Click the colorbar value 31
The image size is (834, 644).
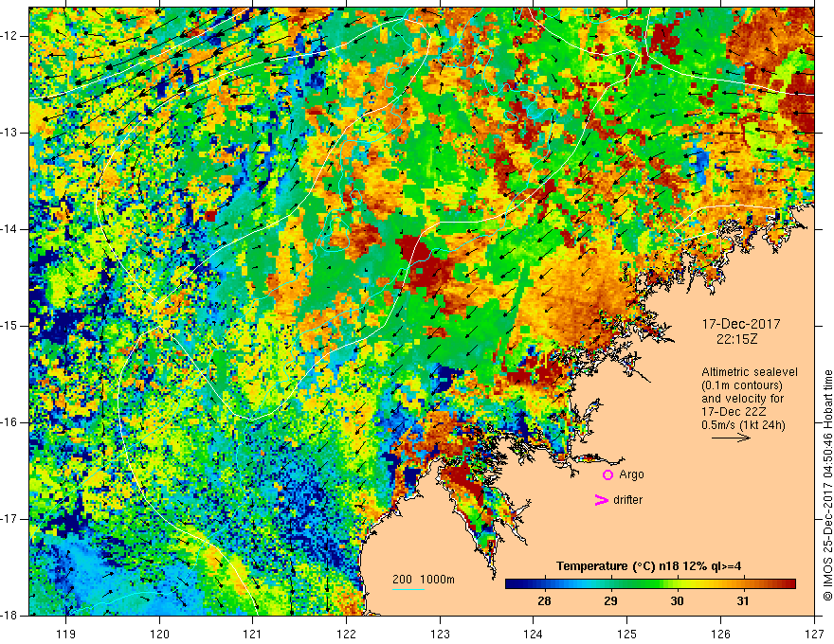(x=743, y=601)
